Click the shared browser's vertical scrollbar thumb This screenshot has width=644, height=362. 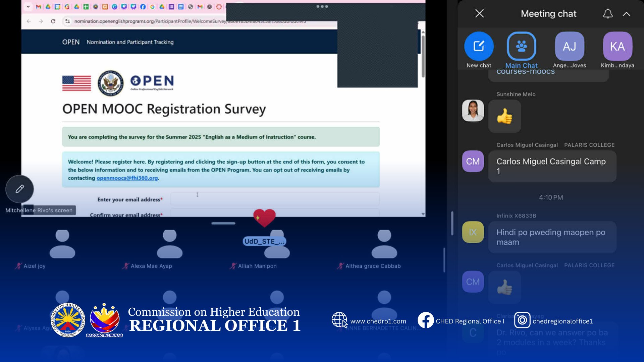[x=423, y=56]
